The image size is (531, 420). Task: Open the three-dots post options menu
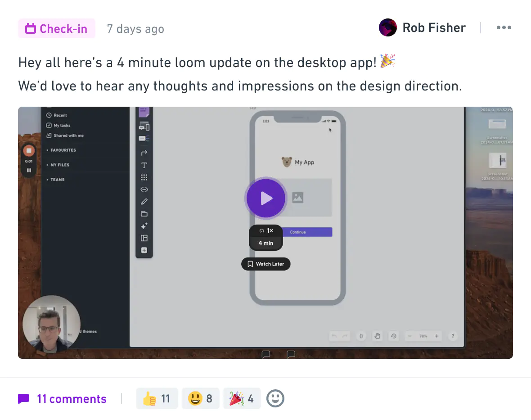click(504, 27)
